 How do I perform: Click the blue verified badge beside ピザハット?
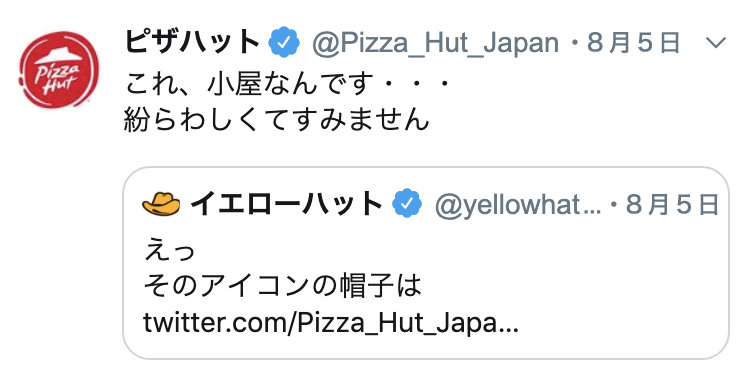(284, 43)
